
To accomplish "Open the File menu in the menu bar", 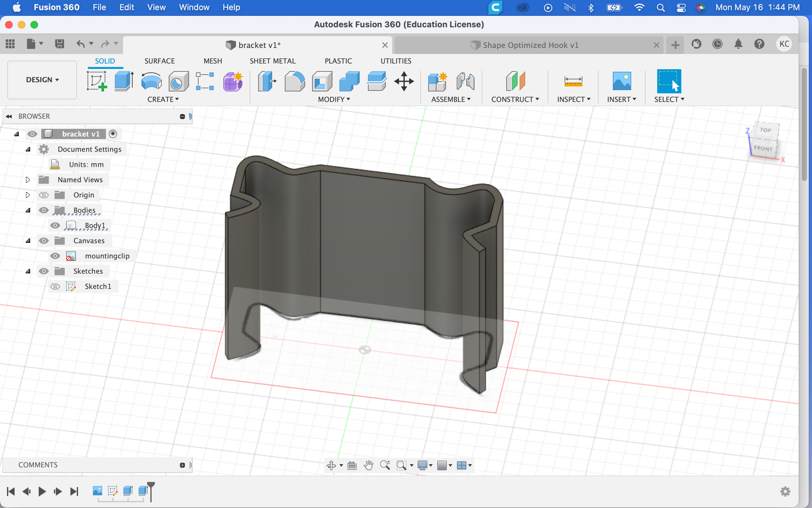I will point(99,7).
